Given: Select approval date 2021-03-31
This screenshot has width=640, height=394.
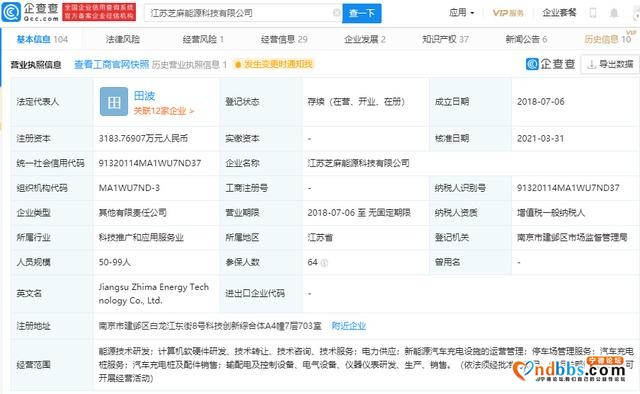Looking at the screenshot, I should point(540,138).
